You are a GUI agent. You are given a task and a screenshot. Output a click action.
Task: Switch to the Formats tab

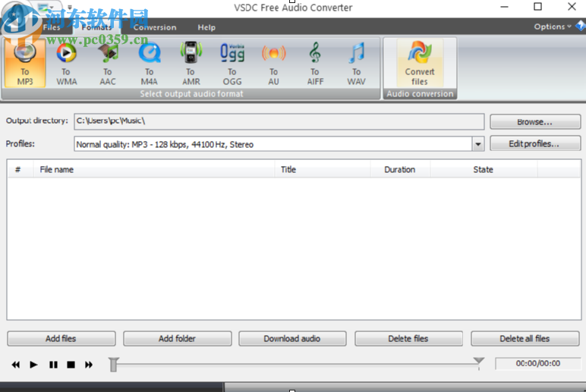(x=96, y=27)
